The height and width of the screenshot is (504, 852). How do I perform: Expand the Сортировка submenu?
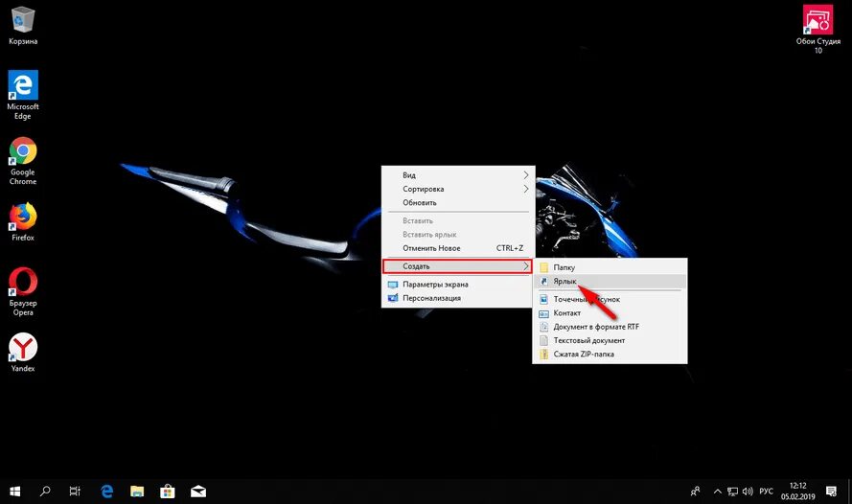tap(458, 189)
